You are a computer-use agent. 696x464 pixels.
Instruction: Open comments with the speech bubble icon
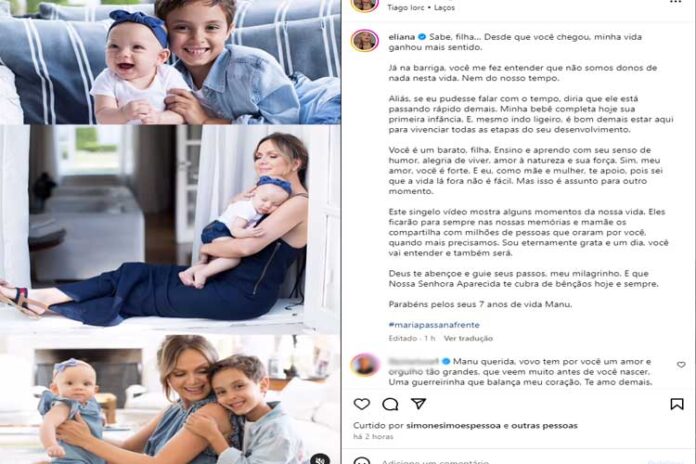pyautogui.click(x=390, y=404)
